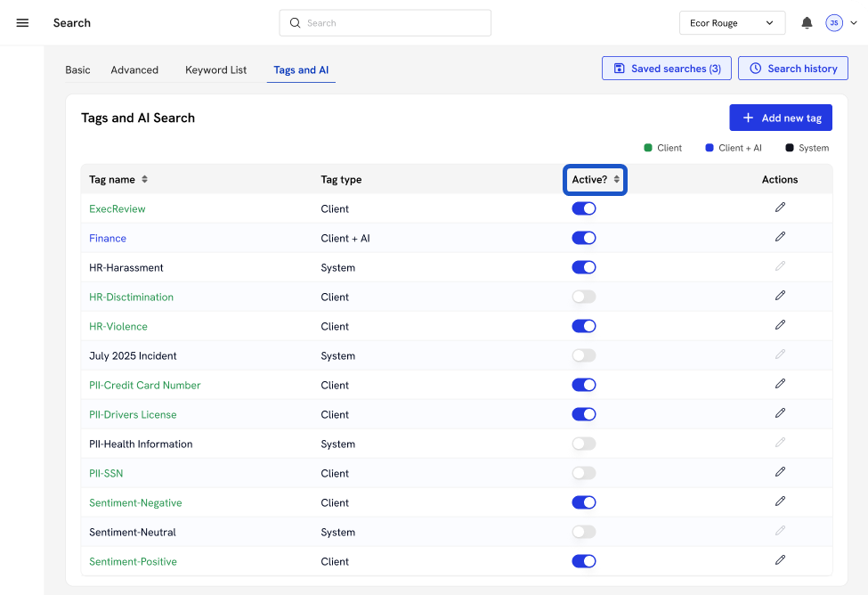Open the Ecor Rouge dropdown

tap(731, 23)
